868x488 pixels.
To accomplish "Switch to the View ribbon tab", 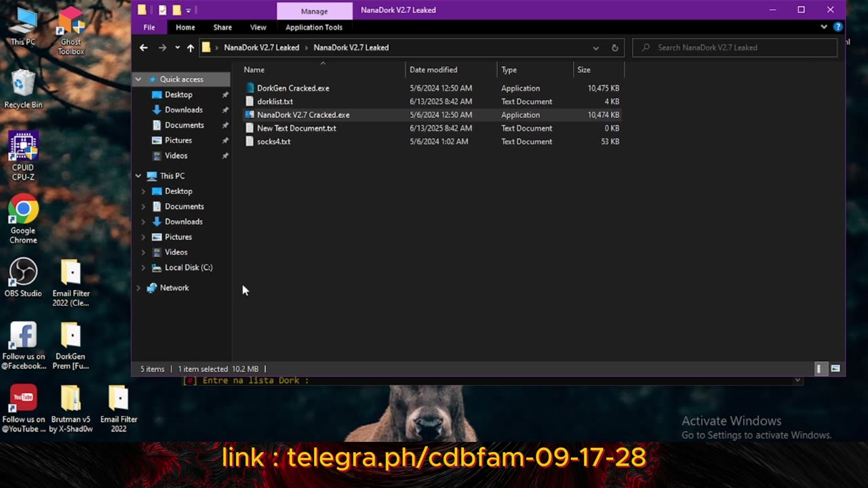I will [258, 27].
